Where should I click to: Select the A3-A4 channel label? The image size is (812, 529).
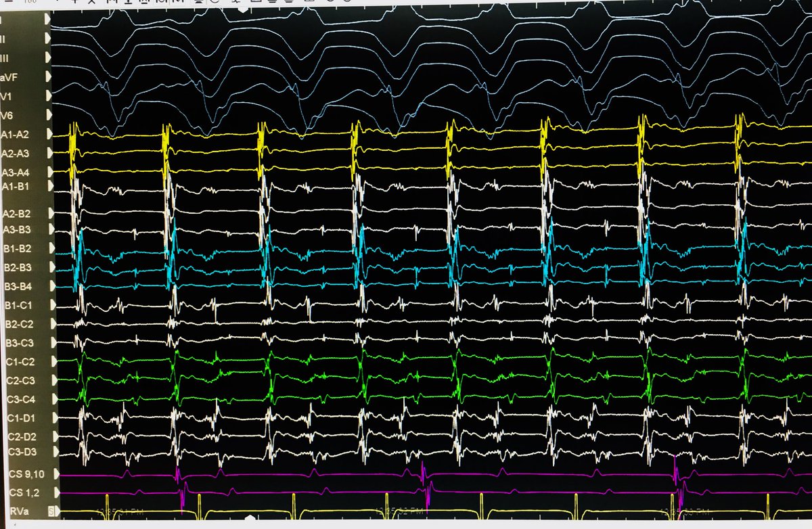point(16,172)
